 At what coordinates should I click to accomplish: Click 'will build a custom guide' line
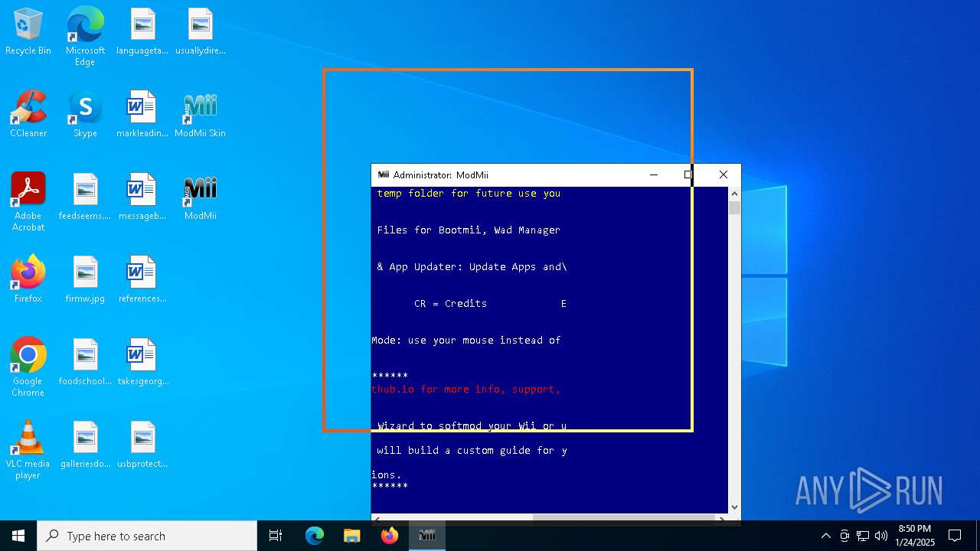coord(472,451)
